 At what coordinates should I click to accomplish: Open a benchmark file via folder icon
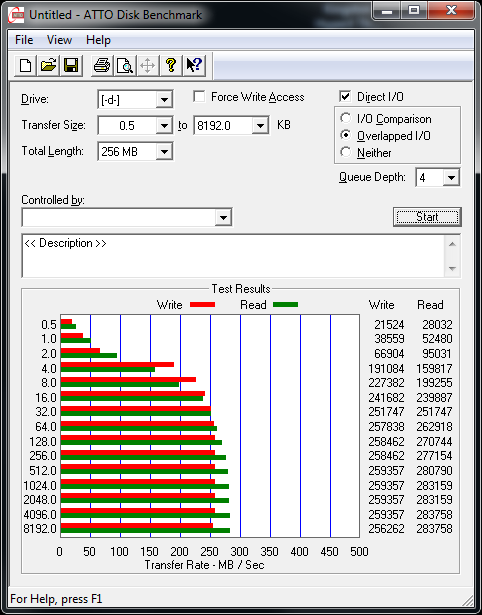48,65
